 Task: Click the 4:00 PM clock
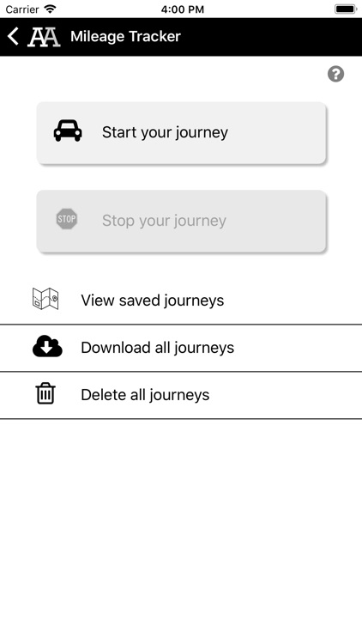tap(182, 9)
